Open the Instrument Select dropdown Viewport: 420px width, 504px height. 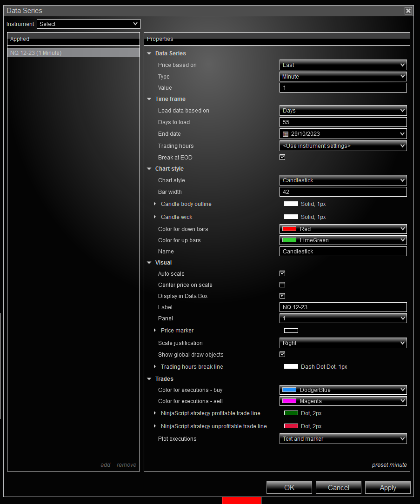coord(88,24)
